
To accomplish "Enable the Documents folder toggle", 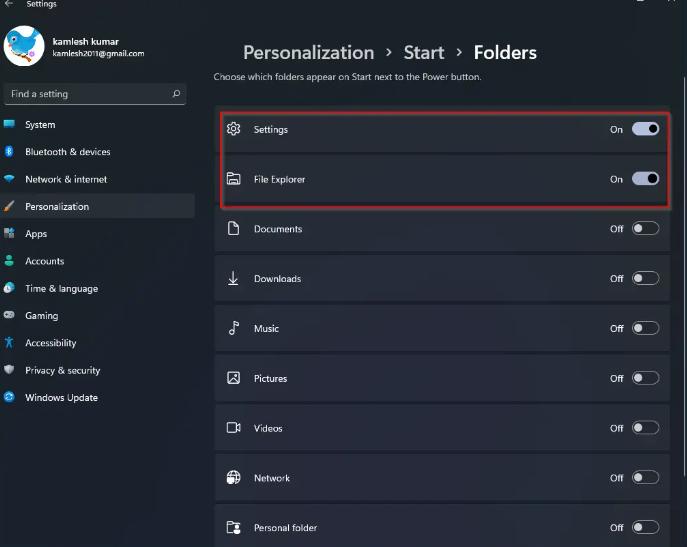I will click(645, 229).
